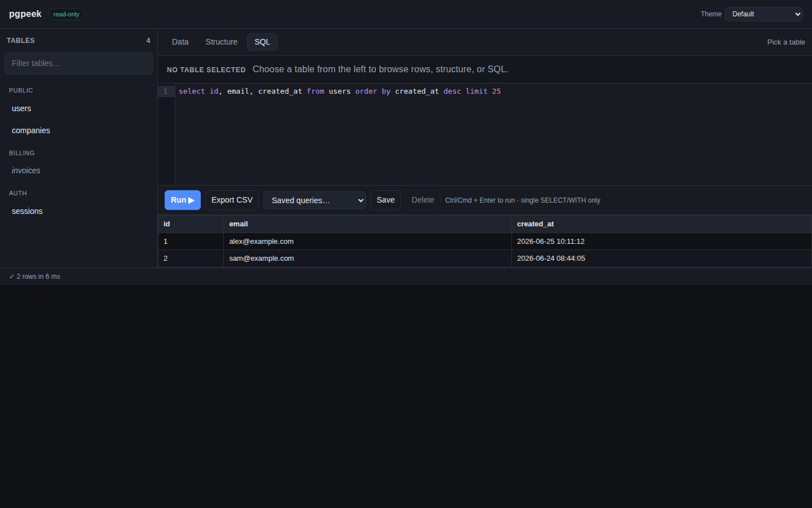
Task: Click the 2026-06-24 08:44:05 cell
Action: pos(661,259)
